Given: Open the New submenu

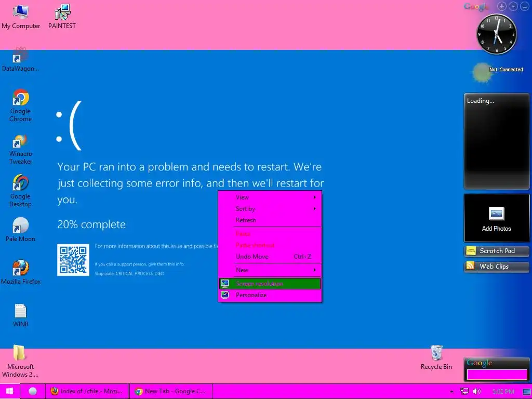Looking at the screenshot, I should tap(270, 270).
